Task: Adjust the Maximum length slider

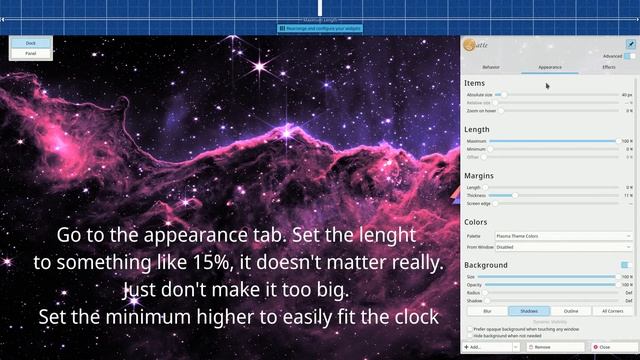Action: coord(555,141)
